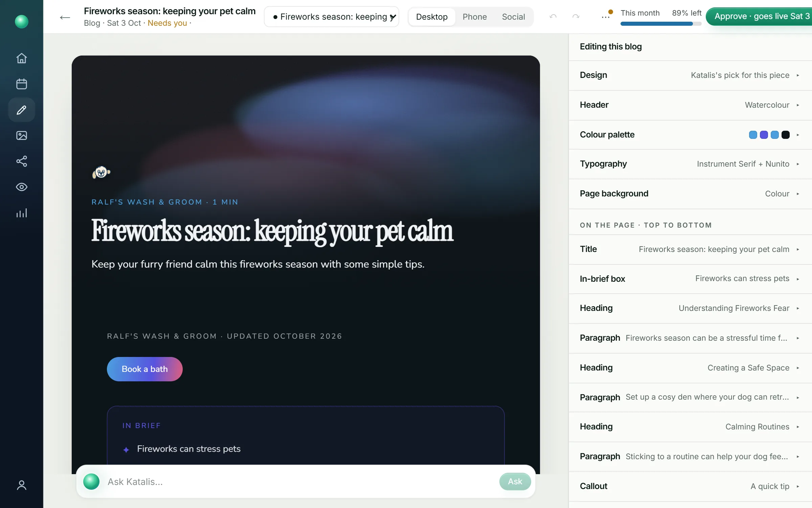Click the green Katalis orb logo
812x508 pixels.
(x=22, y=22)
